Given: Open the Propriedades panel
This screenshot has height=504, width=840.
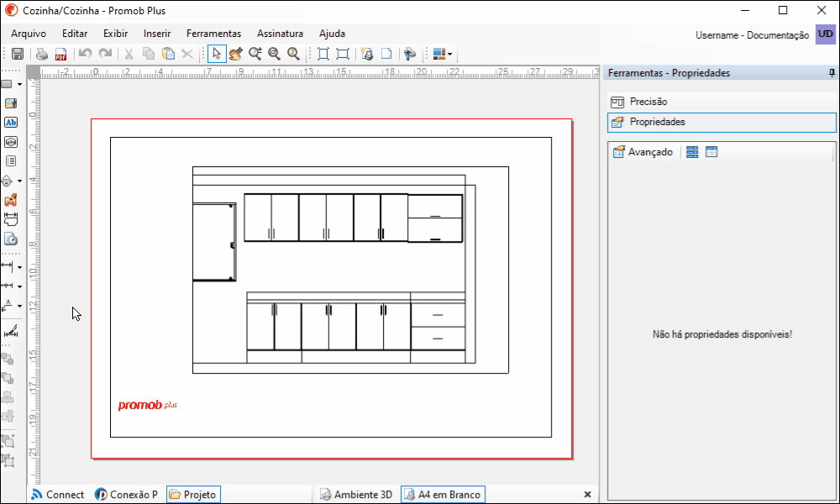Looking at the screenshot, I should pyautogui.click(x=722, y=122).
